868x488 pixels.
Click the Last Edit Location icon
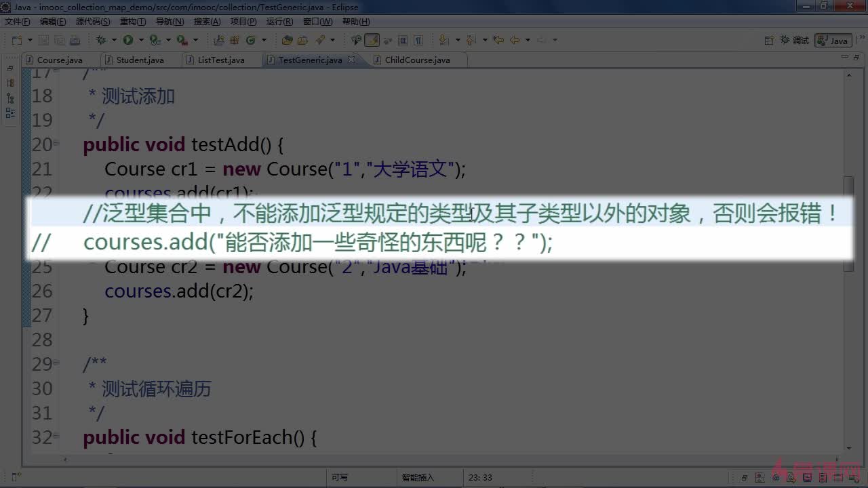pos(498,40)
